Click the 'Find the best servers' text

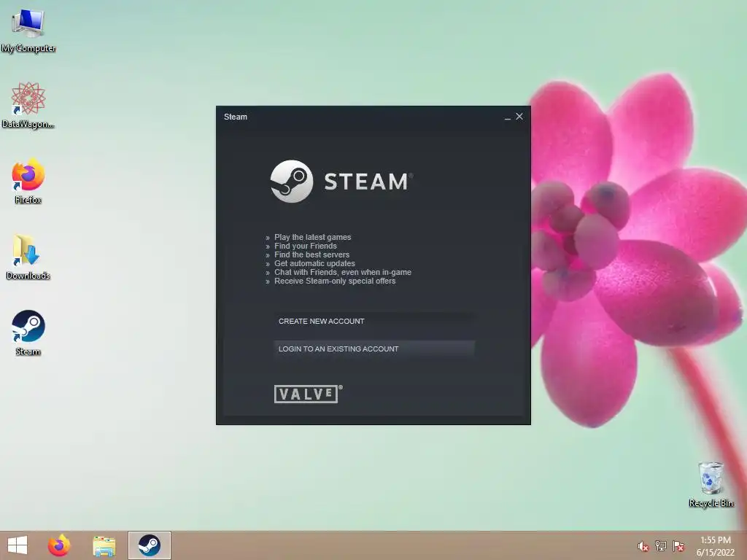pos(311,254)
